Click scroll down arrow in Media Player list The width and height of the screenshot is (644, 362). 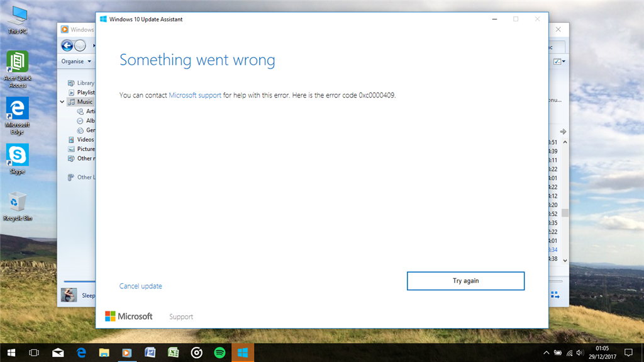tap(565, 261)
